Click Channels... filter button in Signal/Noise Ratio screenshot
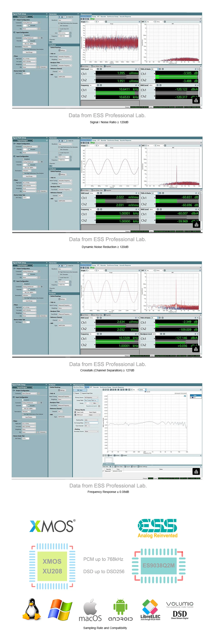This screenshot has width=215, height=644. (43, 67)
